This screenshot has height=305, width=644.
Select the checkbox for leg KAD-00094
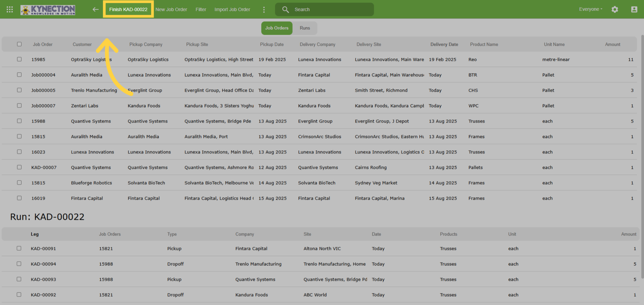(x=19, y=264)
